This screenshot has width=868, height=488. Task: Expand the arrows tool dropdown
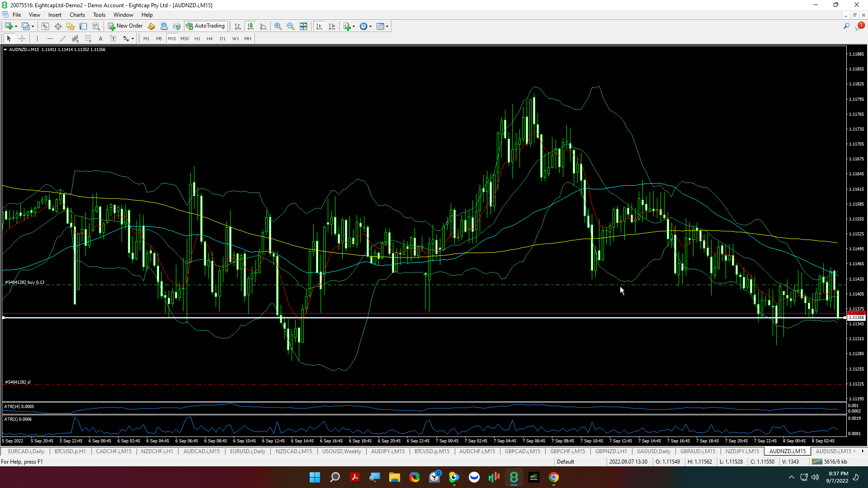[132, 39]
